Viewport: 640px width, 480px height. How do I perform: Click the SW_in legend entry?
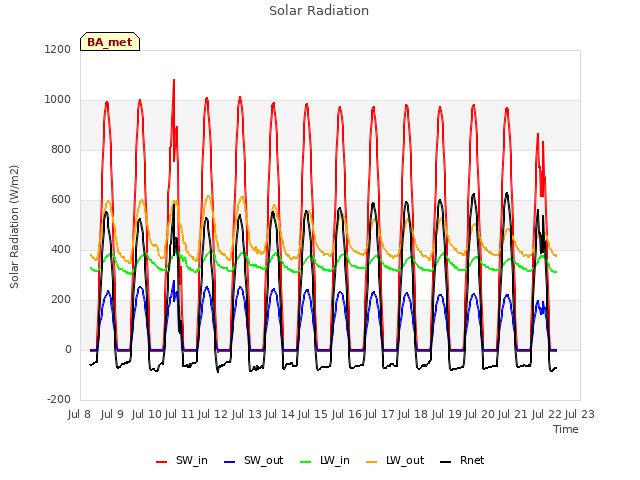[x=182, y=461]
